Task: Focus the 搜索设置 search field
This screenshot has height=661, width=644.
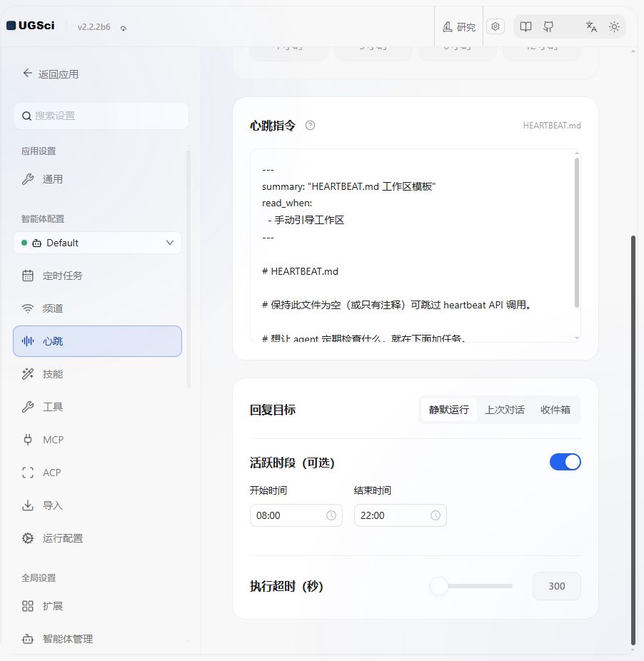Action: (101, 116)
